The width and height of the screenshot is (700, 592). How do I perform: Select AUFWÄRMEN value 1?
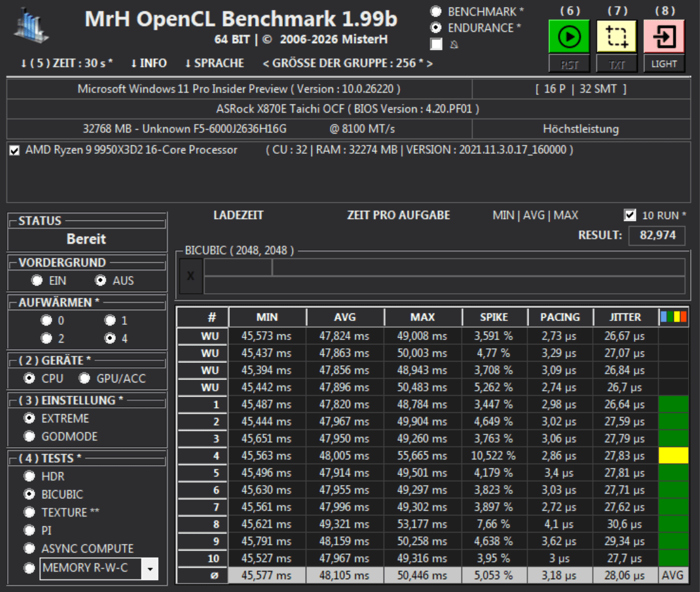click(x=110, y=320)
